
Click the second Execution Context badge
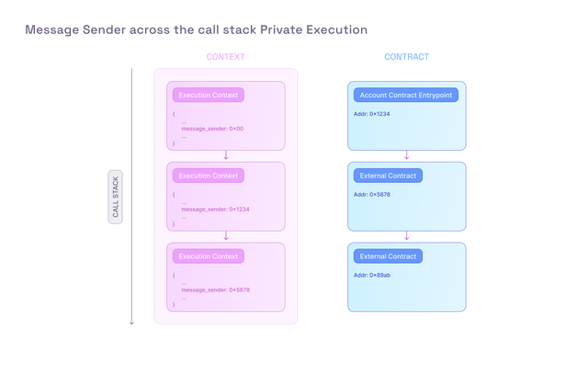click(x=209, y=176)
